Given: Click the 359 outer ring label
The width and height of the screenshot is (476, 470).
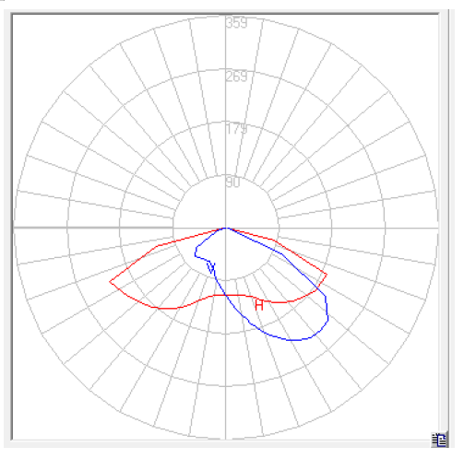Looking at the screenshot, I should coord(236,23).
